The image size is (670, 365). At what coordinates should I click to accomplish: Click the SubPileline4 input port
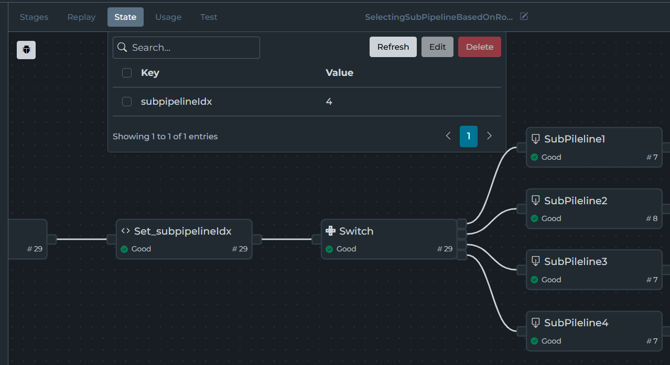pyautogui.click(x=521, y=331)
